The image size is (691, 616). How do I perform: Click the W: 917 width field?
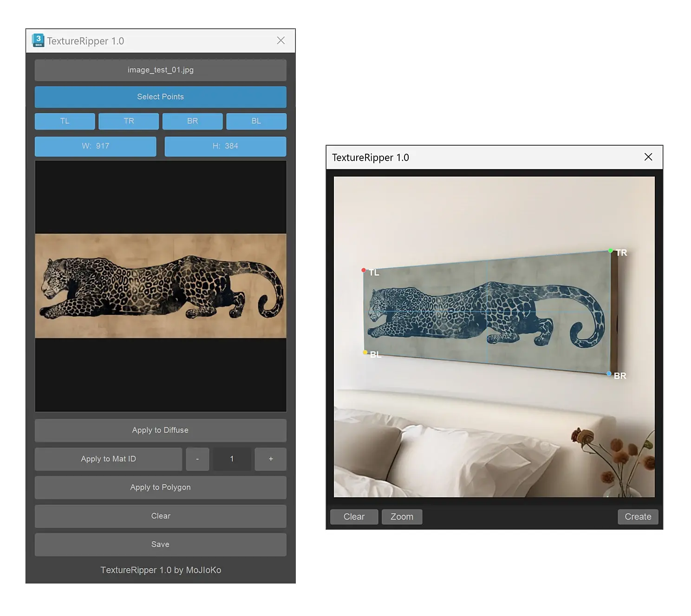click(x=95, y=146)
